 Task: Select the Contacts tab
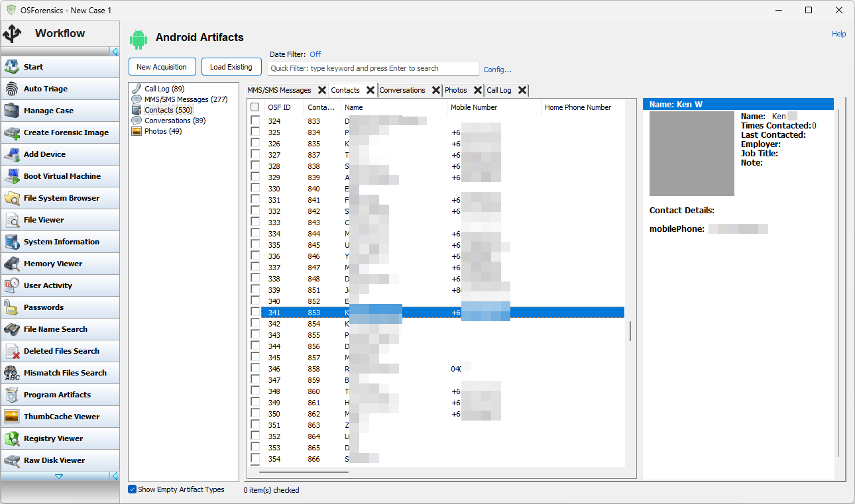(x=345, y=90)
